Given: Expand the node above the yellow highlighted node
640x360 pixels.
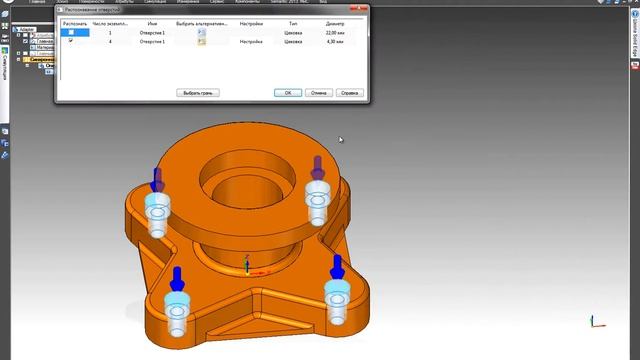Looking at the screenshot, I should tap(18, 53).
